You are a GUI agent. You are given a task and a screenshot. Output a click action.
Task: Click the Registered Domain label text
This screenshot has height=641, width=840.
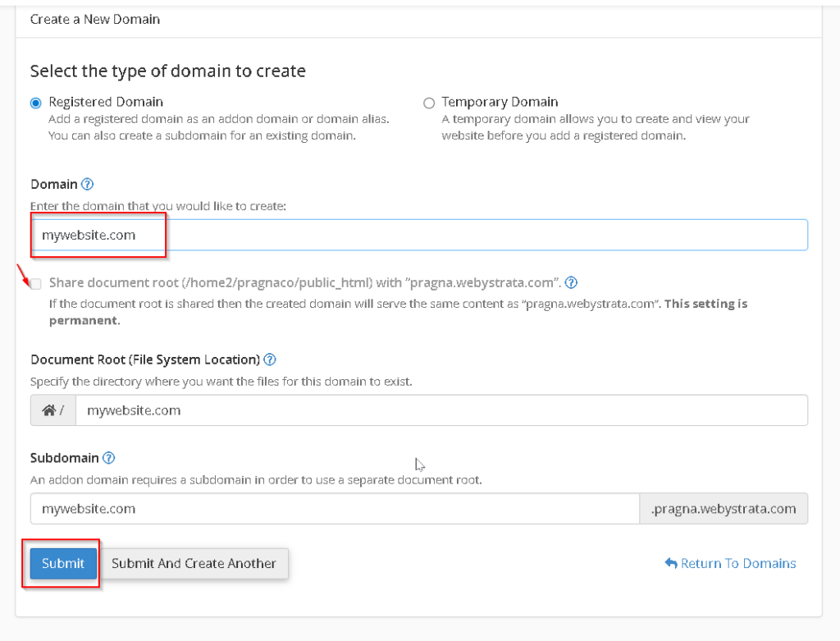(106, 102)
